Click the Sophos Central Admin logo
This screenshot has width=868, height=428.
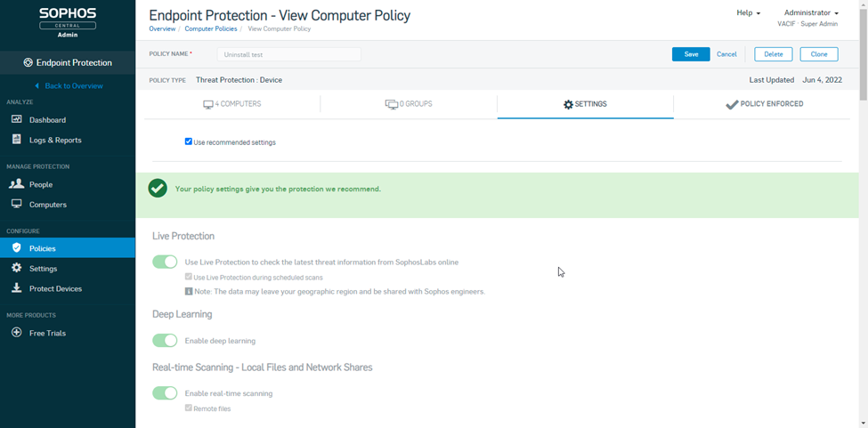tap(68, 22)
